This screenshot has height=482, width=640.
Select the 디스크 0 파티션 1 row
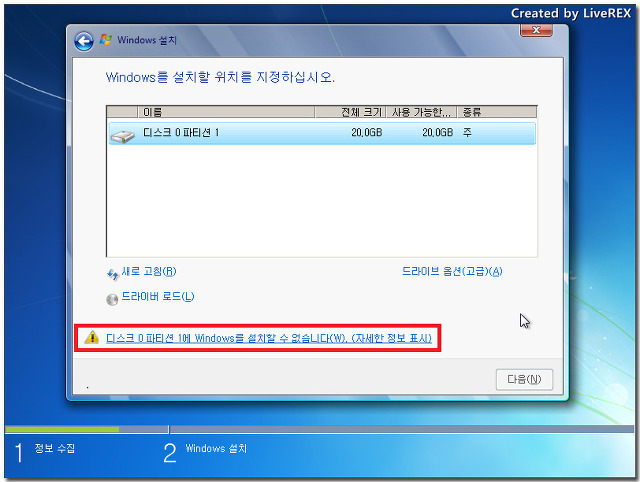click(322, 133)
